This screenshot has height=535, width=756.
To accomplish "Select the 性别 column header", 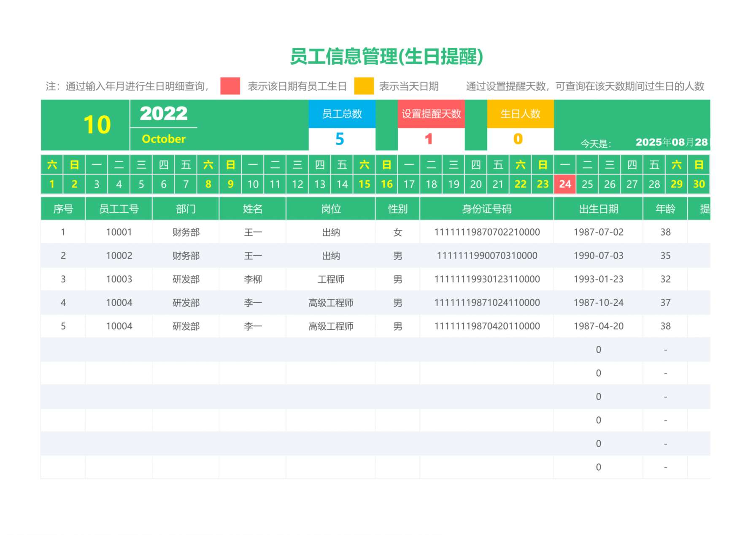I will pyautogui.click(x=397, y=209).
